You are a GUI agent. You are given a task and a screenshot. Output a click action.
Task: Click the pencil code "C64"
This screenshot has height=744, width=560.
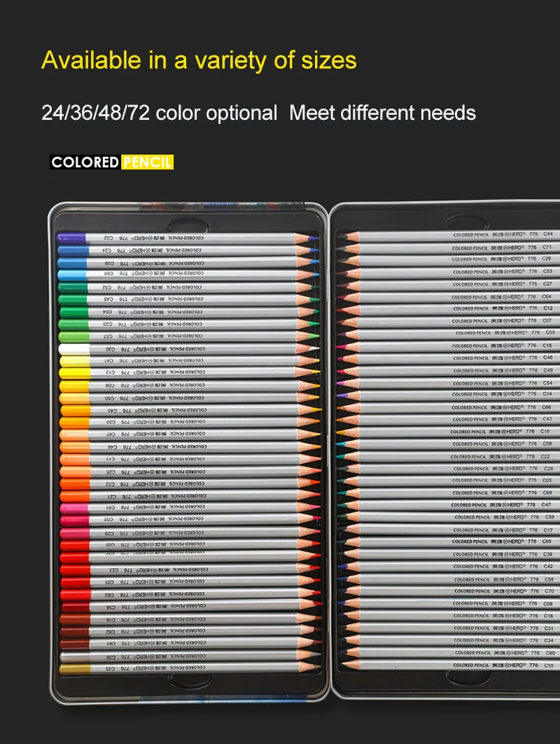click(x=547, y=296)
